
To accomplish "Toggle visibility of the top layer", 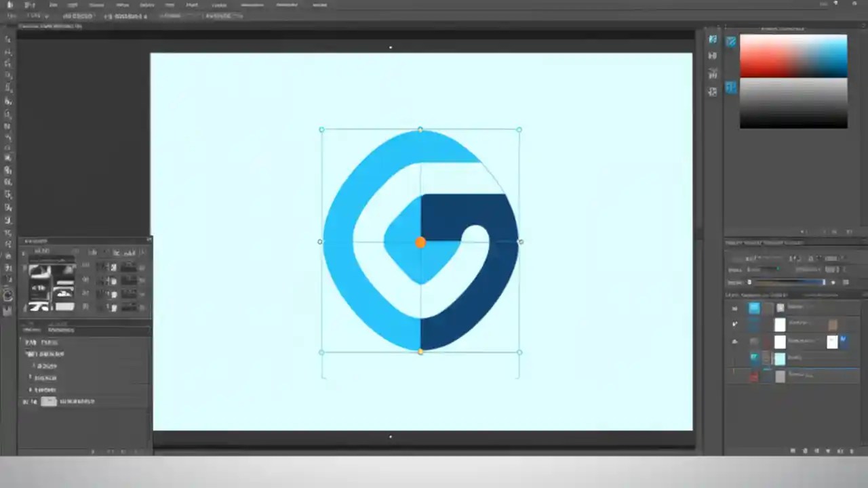I will point(734,308).
